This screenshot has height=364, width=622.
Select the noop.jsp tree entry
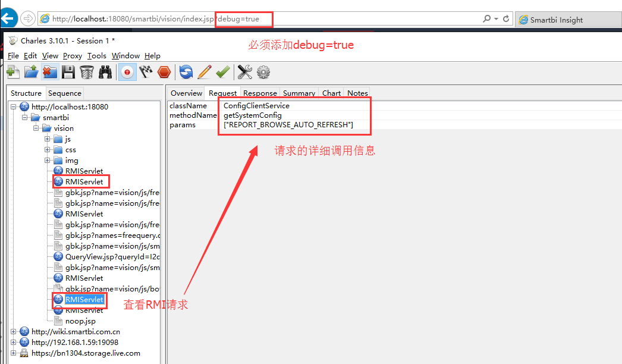pos(80,321)
